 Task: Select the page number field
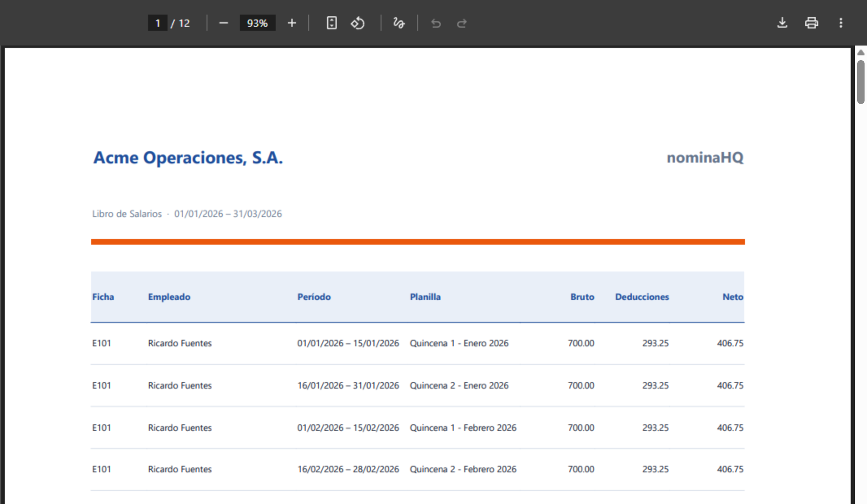(157, 23)
